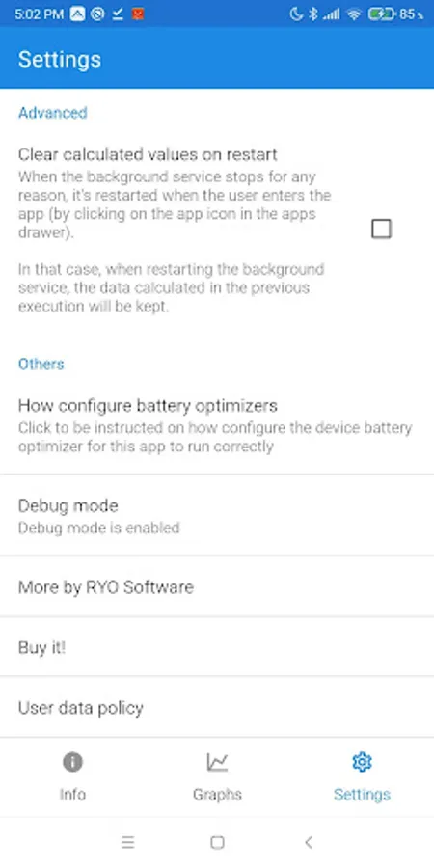Tap the Wi-Fi status bar icon
434x868 pixels.
354,14
